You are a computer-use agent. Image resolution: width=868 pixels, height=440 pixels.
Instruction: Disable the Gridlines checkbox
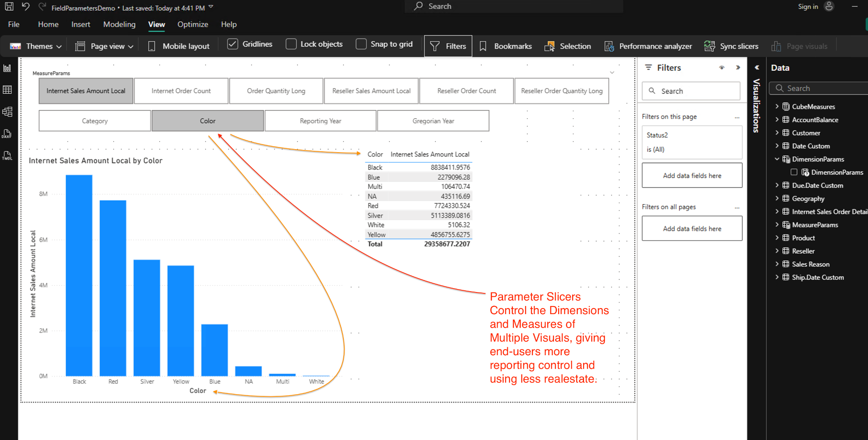(x=233, y=44)
